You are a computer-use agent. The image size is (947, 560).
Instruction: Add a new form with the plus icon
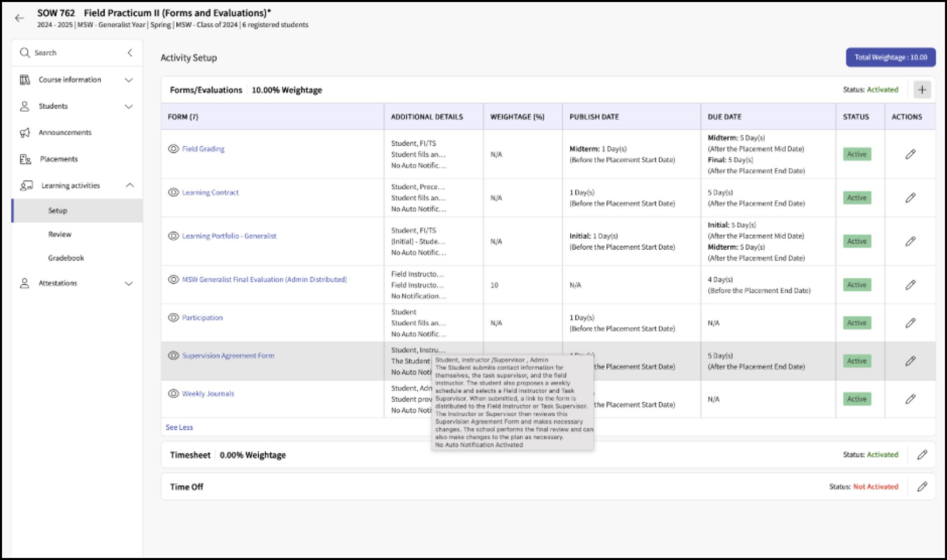pos(922,90)
